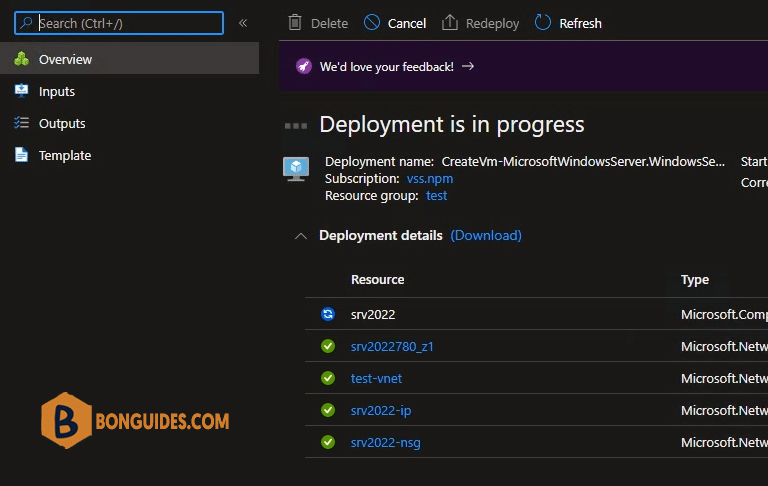The height and width of the screenshot is (486, 768).
Task: Click the Delete trash can icon
Action: point(295,23)
